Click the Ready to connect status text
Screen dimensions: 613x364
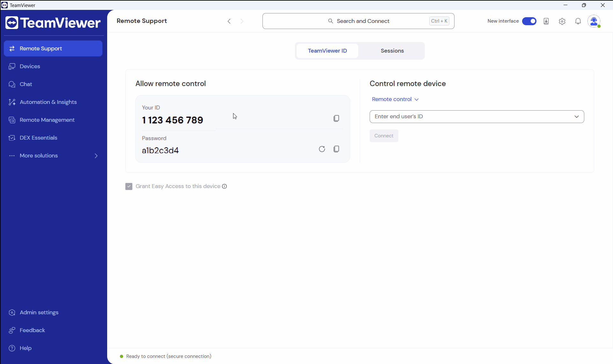pyautogui.click(x=169, y=356)
